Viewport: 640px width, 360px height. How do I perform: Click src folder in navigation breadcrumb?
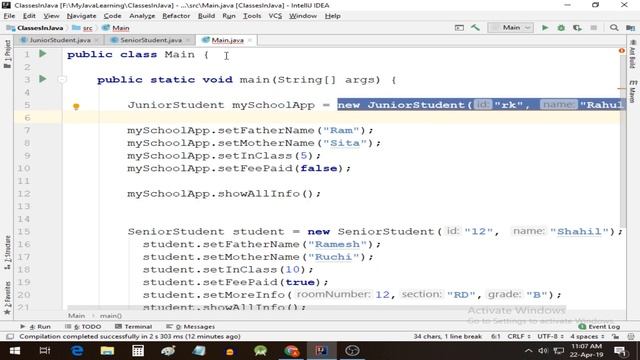82,28
